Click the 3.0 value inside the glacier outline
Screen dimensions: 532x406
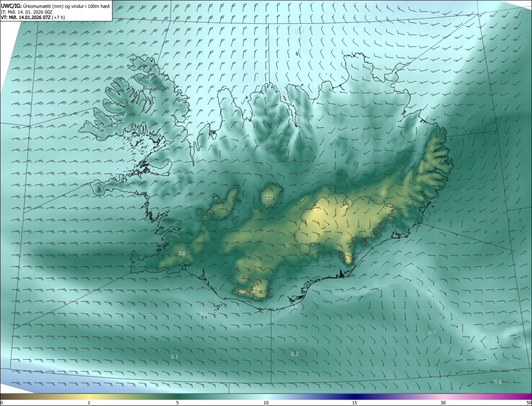[x=269, y=197]
